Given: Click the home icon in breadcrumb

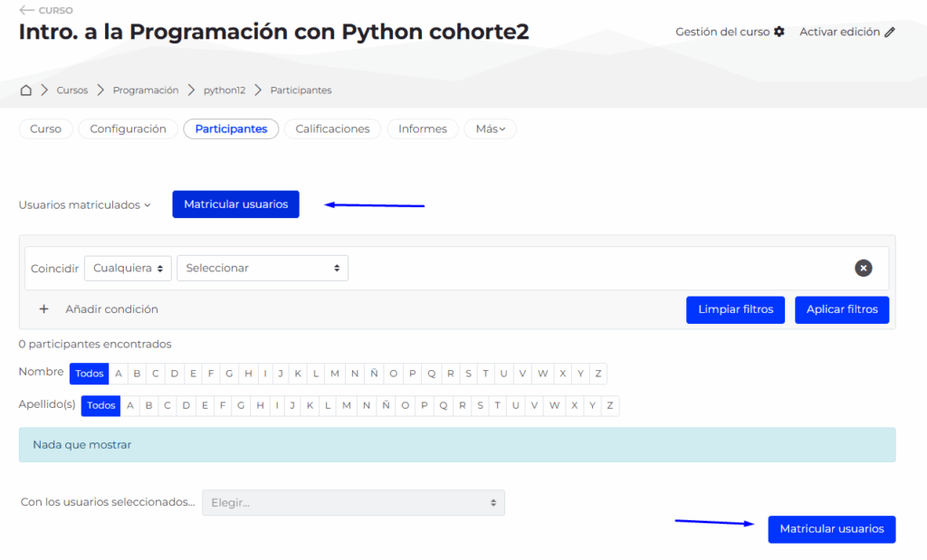Looking at the screenshot, I should (x=25, y=90).
